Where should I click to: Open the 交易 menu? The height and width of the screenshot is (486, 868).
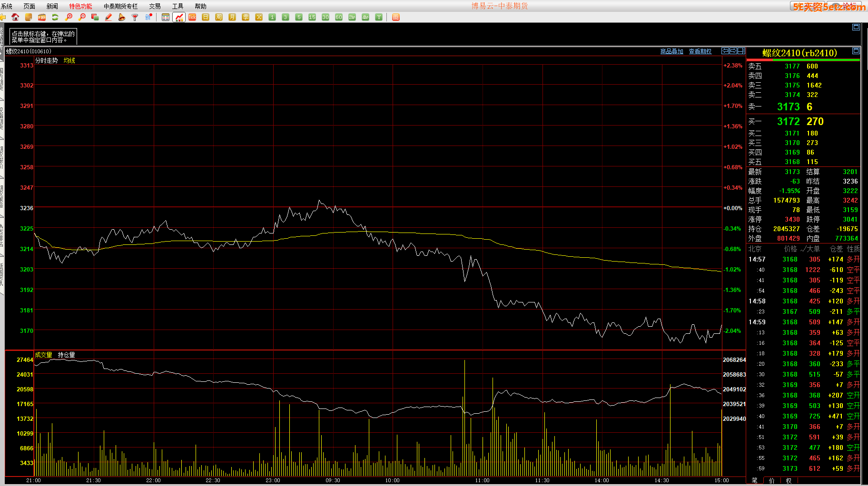tap(155, 6)
